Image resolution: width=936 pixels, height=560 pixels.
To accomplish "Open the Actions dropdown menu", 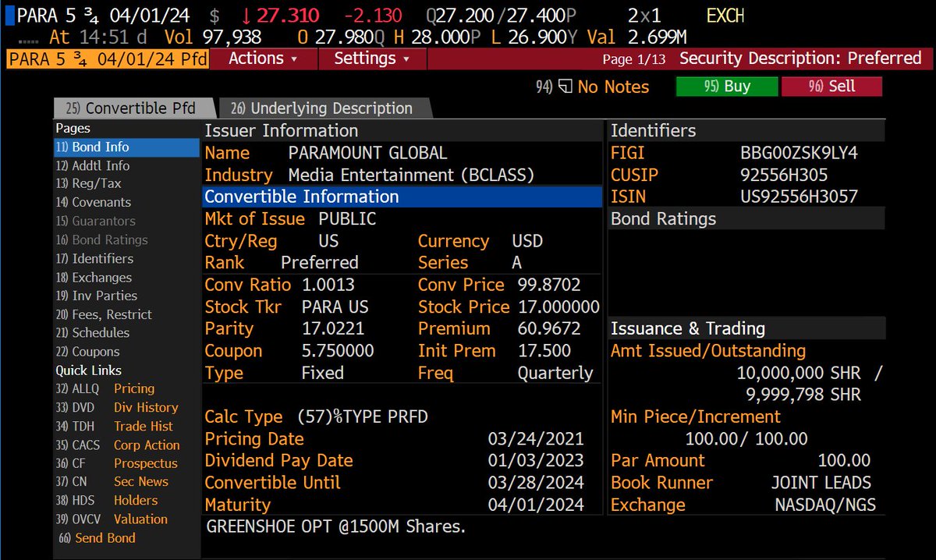I will (x=264, y=58).
